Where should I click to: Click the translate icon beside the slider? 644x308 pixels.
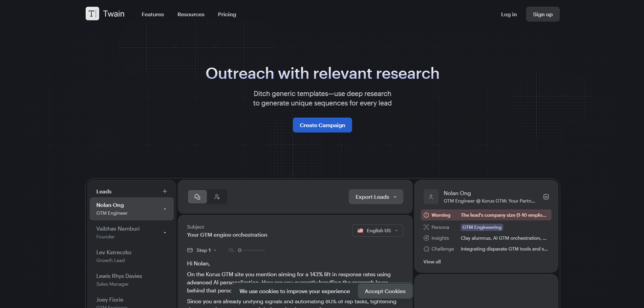click(231, 250)
